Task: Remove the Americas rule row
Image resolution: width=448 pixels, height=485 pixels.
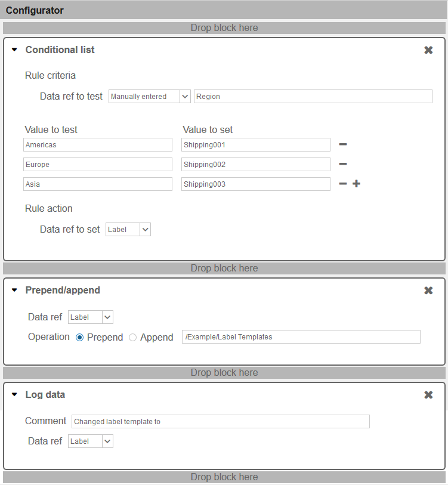Action: pos(343,144)
